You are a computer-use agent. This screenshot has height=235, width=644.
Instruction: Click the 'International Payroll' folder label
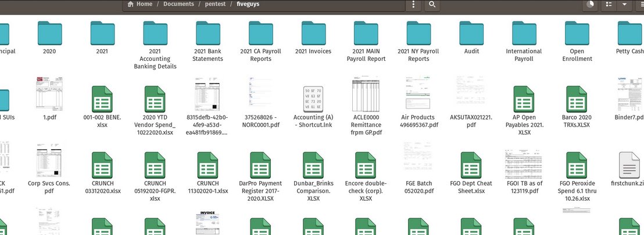click(x=524, y=55)
